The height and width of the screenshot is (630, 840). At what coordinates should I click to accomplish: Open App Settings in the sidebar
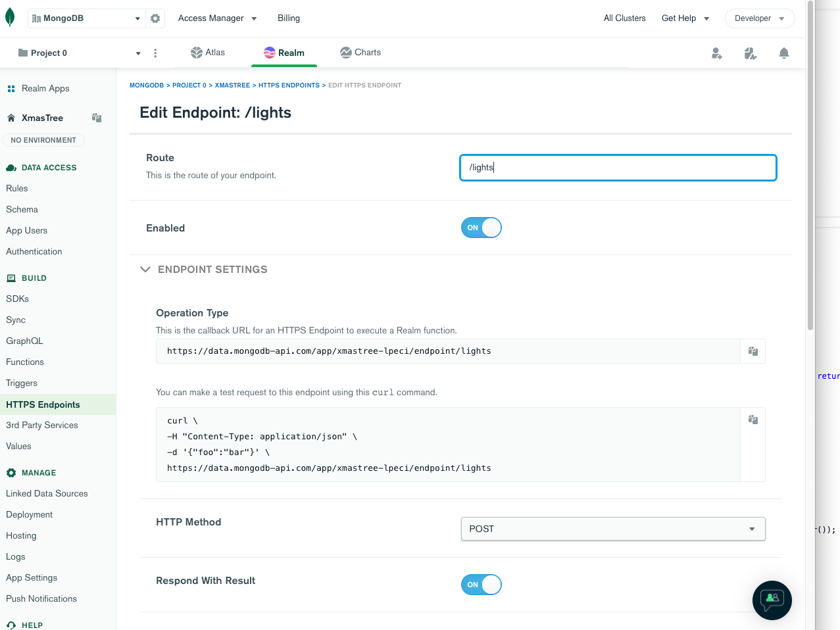[x=32, y=578]
